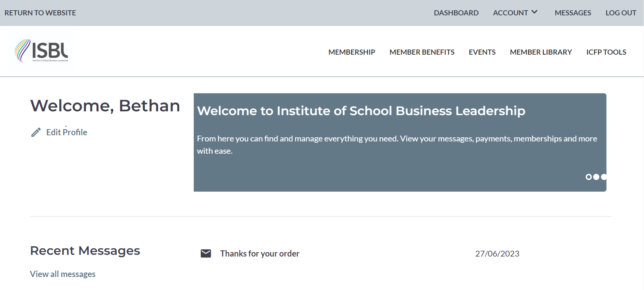Screen dimensions: 644x290
Task: Click the Edit Profile link
Action: (x=67, y=132)
